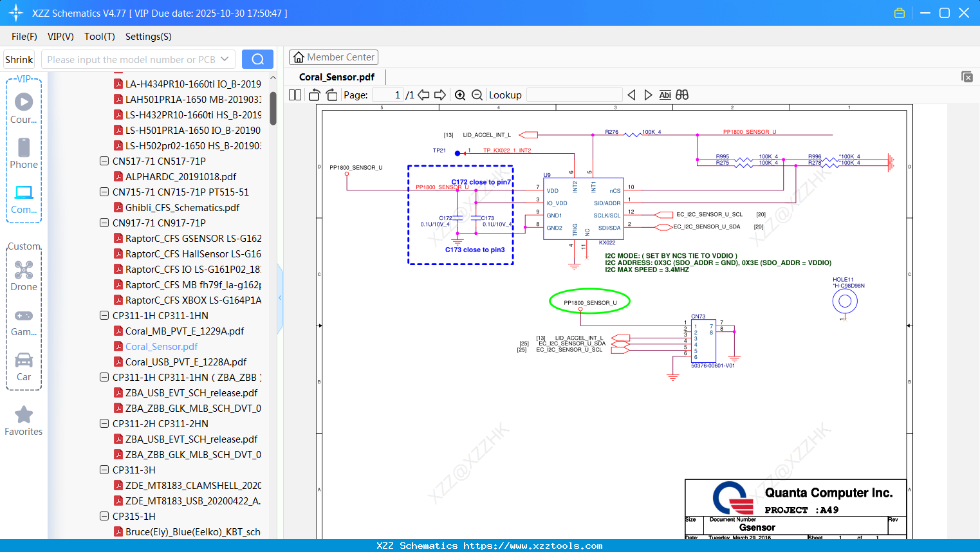Open the PDF icon beside ALPHARDC_20191018.pdf

pos(118,176)
